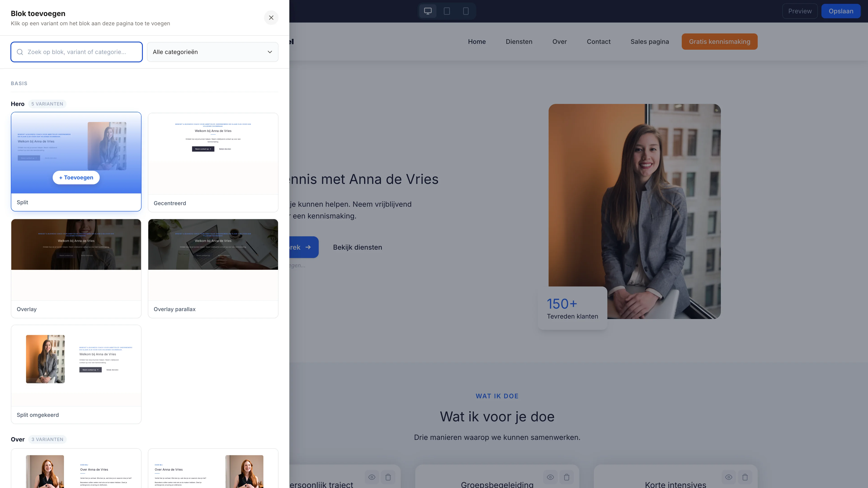Switch to tablet preview mode

[447, 11]
